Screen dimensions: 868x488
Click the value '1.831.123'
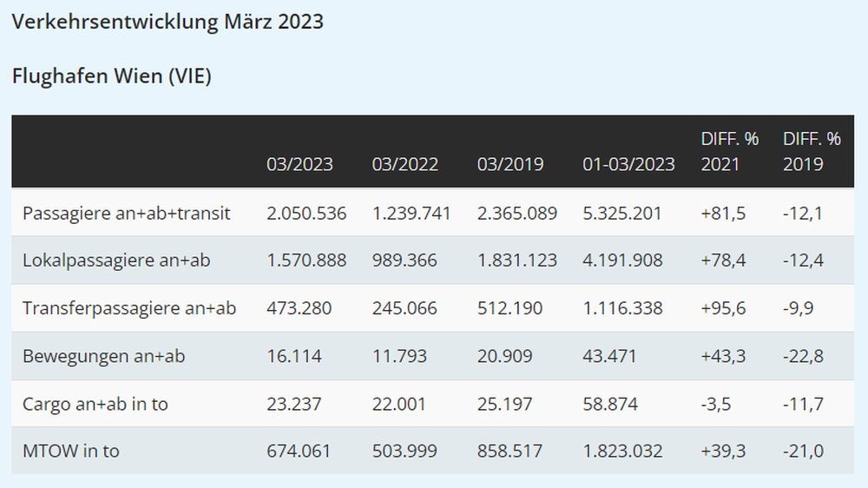pos(517,260)
